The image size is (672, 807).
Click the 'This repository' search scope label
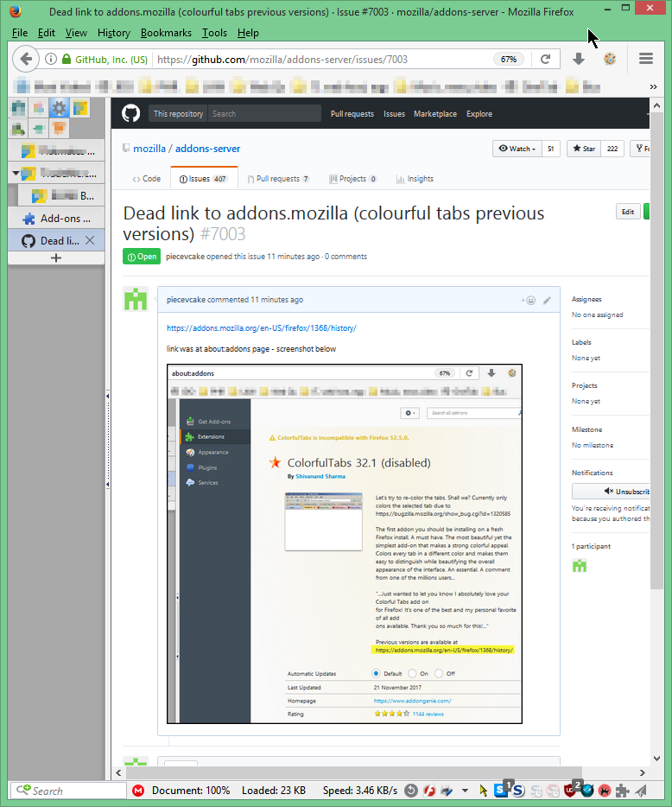point(178,114)
